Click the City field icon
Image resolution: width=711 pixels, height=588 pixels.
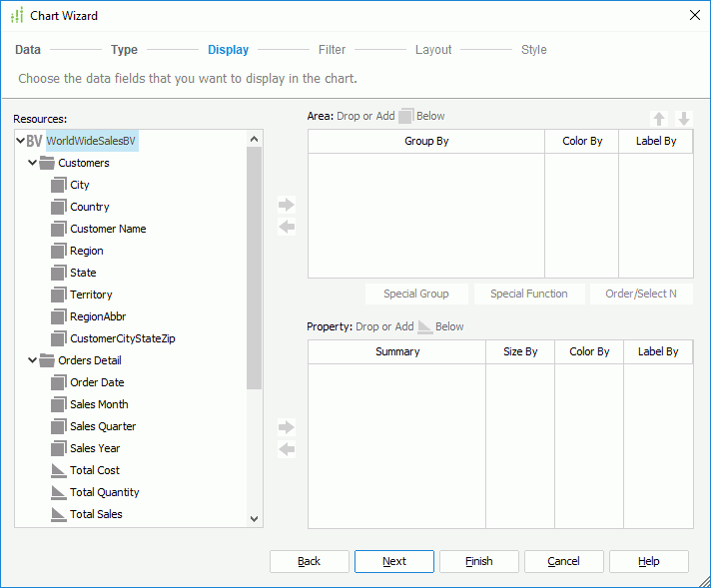click(x=59, y=185)
